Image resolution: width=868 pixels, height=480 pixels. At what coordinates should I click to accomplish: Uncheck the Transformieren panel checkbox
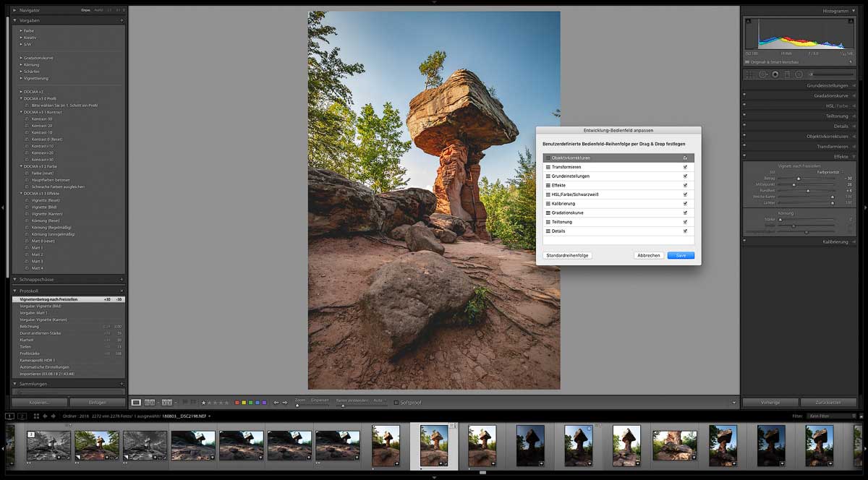tap(685, 167)
